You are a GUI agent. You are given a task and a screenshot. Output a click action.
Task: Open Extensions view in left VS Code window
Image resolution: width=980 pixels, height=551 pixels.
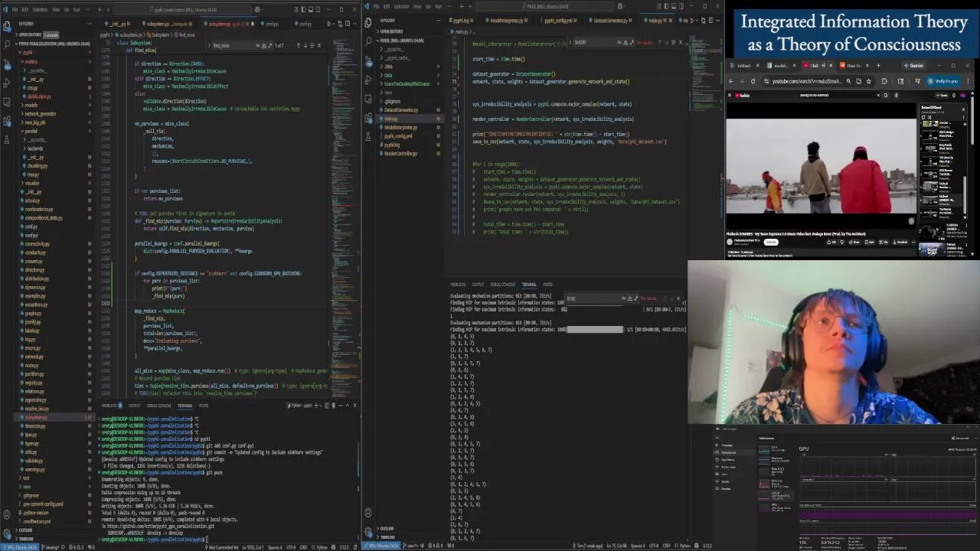[x=7, y=120]
